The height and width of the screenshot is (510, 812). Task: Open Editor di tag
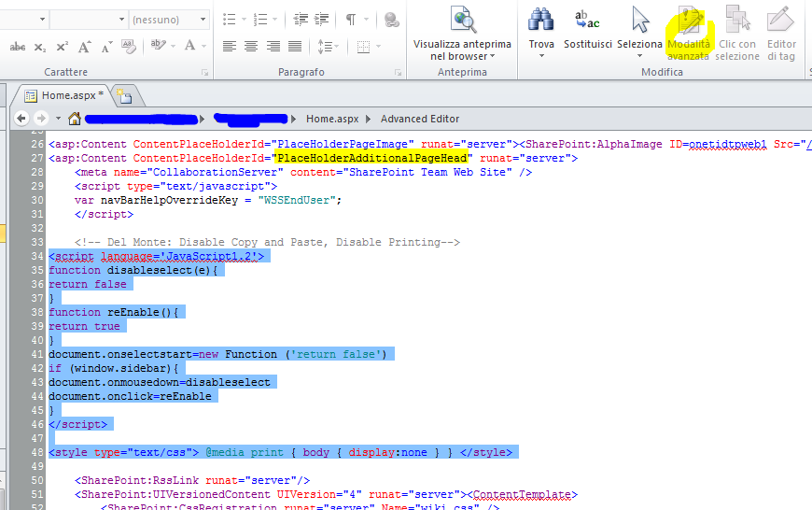click(x=781, y=34)
